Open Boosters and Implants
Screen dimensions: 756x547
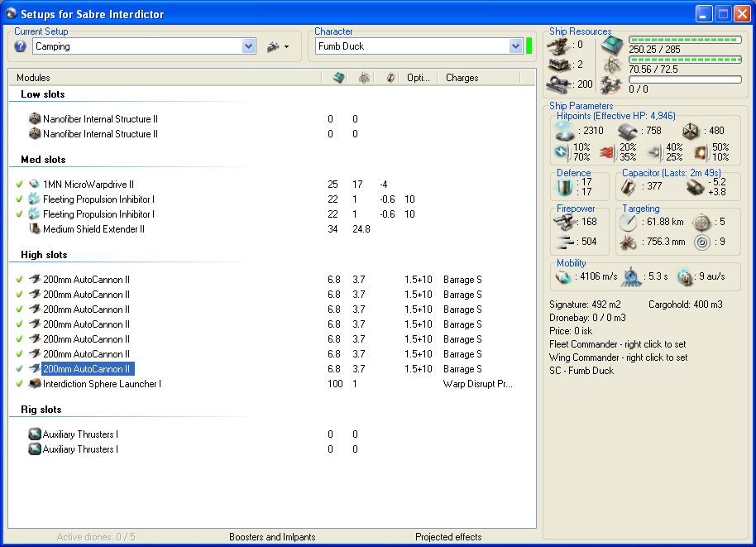click(x=272, y=537)
